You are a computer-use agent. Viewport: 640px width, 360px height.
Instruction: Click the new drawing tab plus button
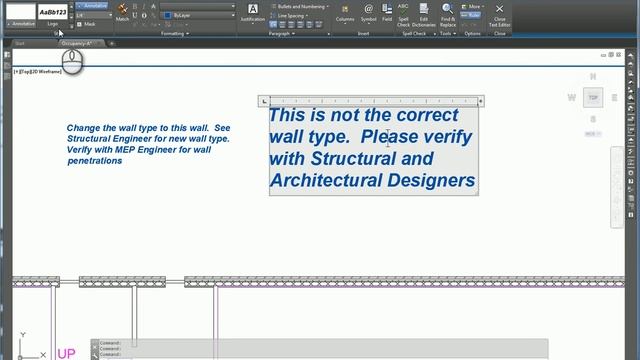pyautogui.click(x=111, y=43)
